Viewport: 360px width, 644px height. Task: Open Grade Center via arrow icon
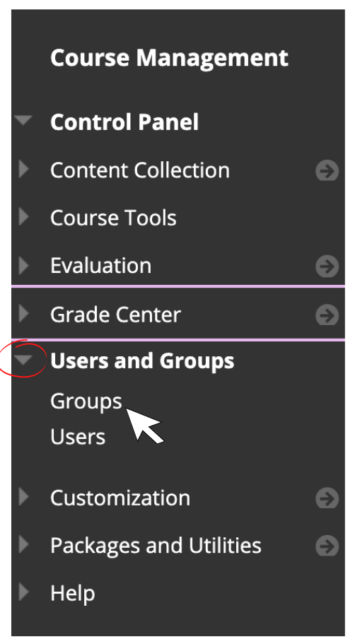click(327, 315)
